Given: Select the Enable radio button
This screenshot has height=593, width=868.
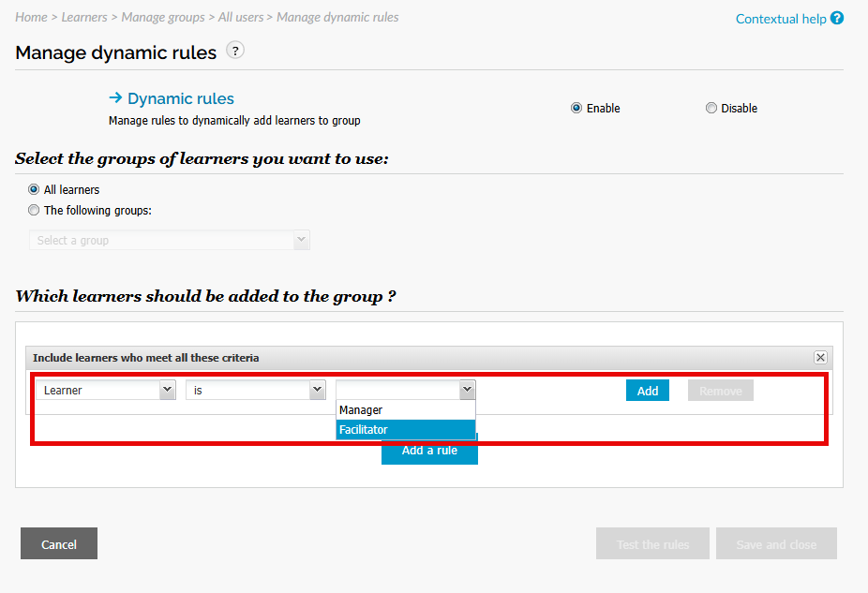Looking at the screenshot, I should (576, 108).
